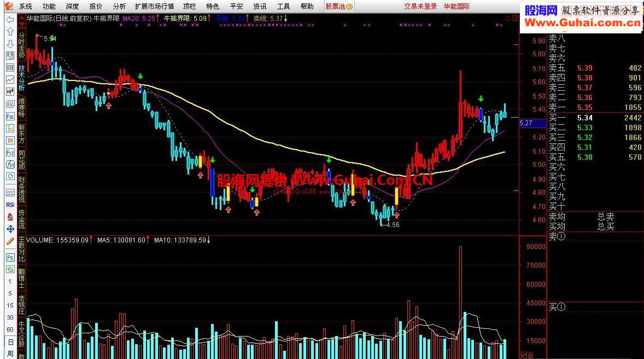Switch to 1-minute period

[x=10, y=282]
